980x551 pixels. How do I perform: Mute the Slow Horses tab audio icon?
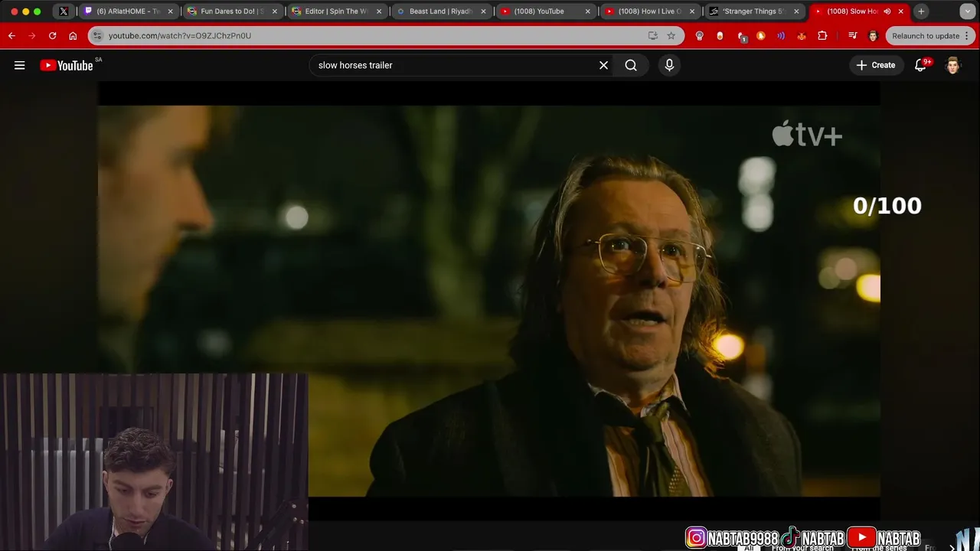pyautogui.click(x=887, y=11)
